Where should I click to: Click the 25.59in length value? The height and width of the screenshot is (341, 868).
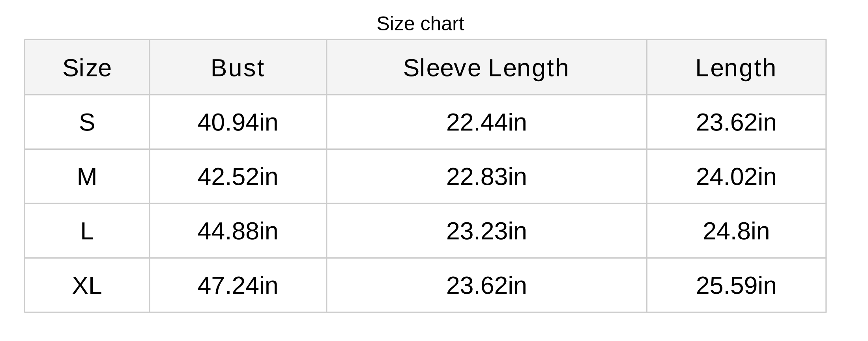pos(736,285)
